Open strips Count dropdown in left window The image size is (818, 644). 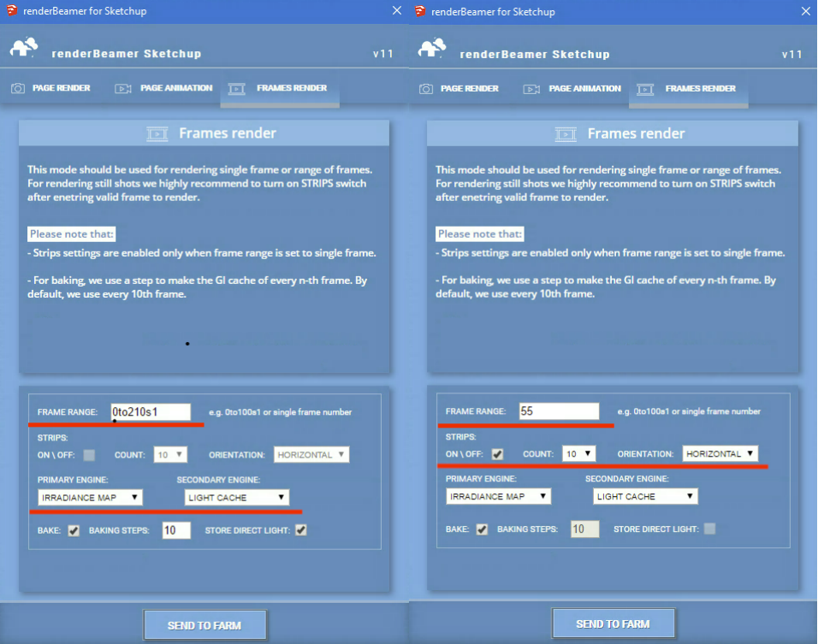(x=170, y=455)
